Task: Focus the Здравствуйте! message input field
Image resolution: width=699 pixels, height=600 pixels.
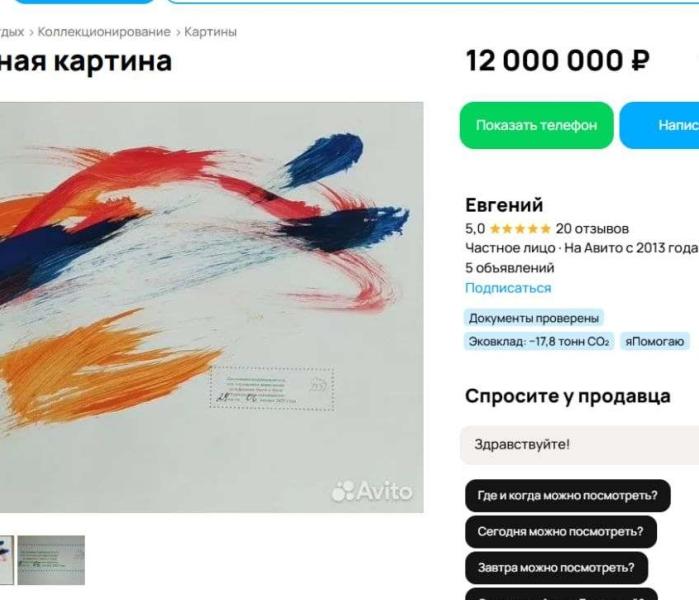Action: click(580, 445)
